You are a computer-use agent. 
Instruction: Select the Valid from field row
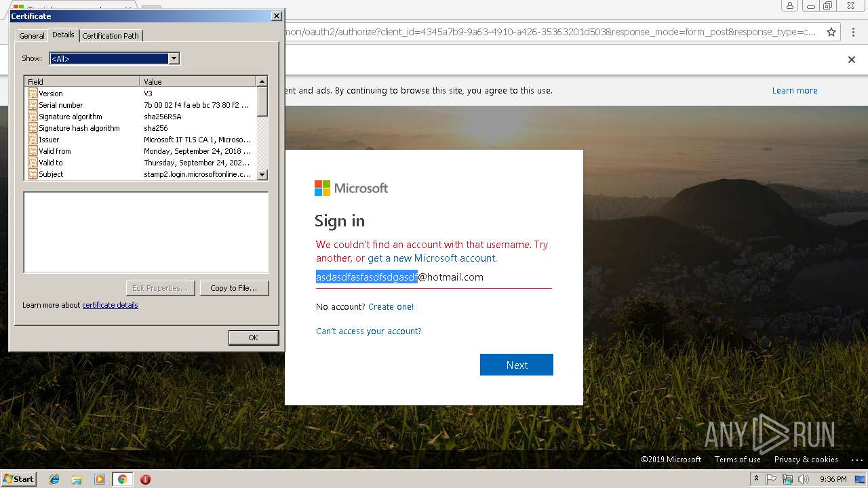point(140,151)
